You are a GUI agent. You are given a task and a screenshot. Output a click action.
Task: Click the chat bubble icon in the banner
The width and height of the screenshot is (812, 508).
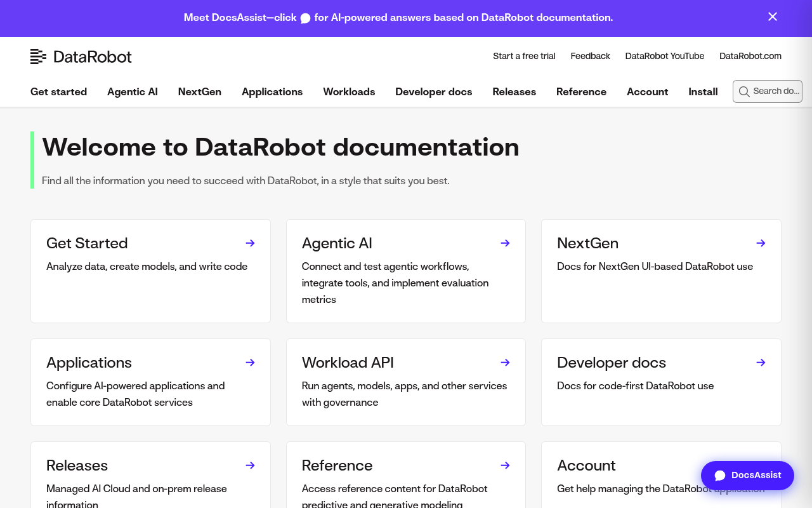(305, 18)
